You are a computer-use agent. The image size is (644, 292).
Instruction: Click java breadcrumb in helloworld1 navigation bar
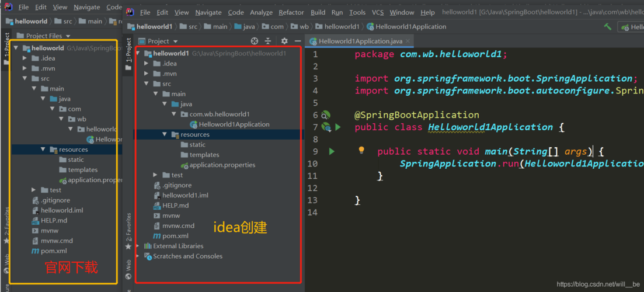[x=245, y=27]
